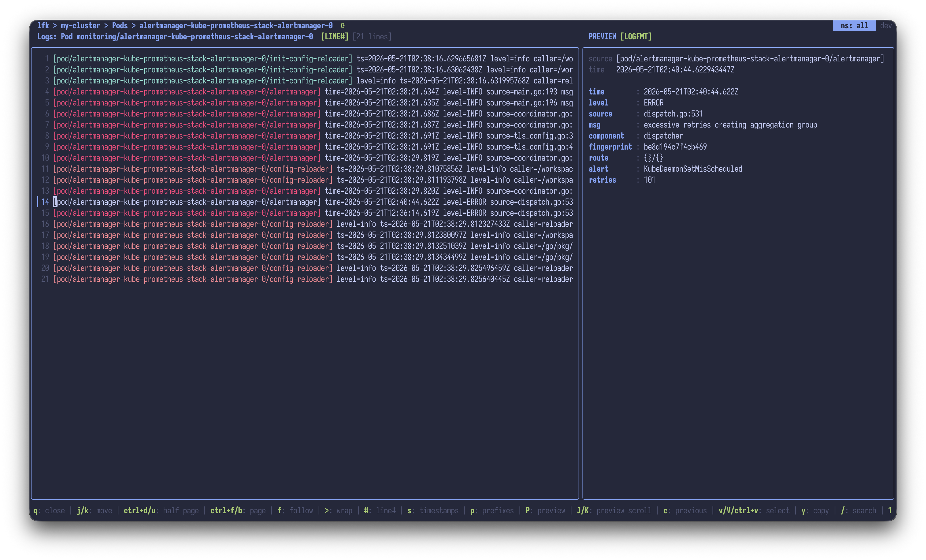Click retries value 101

click(649, 180)
